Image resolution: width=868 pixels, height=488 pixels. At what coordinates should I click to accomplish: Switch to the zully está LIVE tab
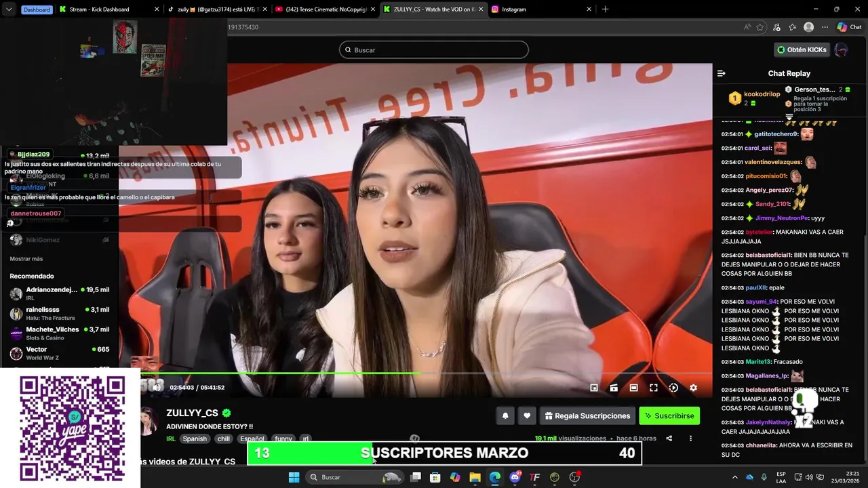[217, 9]
